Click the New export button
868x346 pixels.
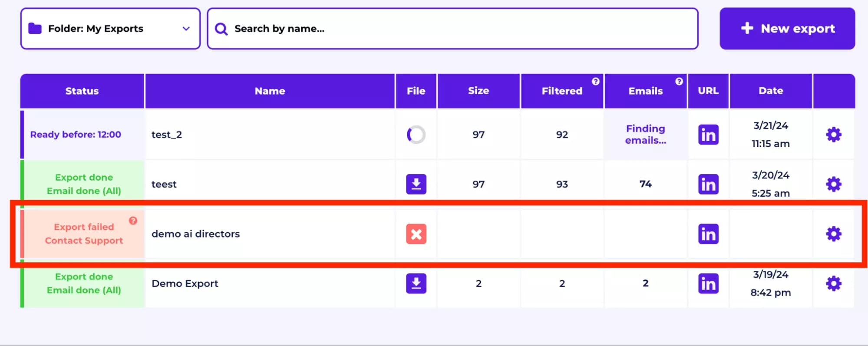coord(787,29)
